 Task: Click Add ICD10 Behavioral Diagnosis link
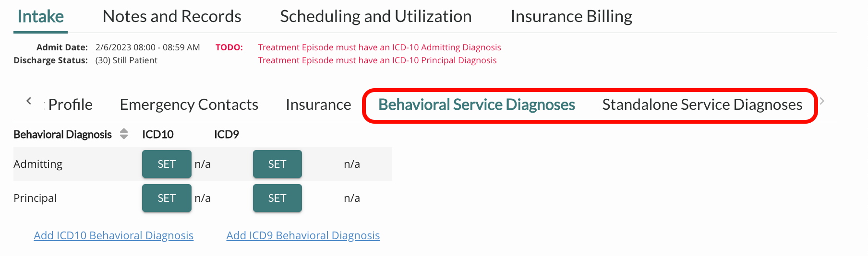(x=114, y=235)
